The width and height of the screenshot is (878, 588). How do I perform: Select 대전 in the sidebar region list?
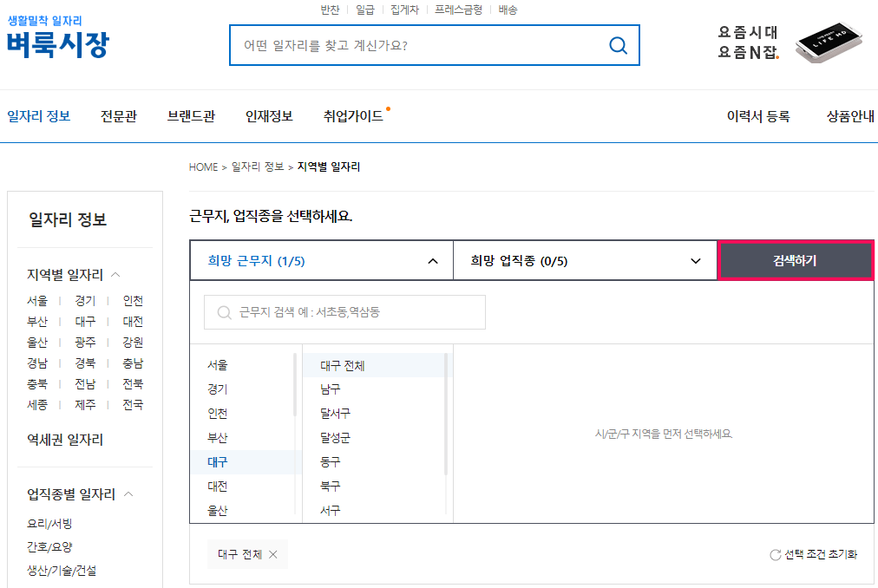click(133, 322)
